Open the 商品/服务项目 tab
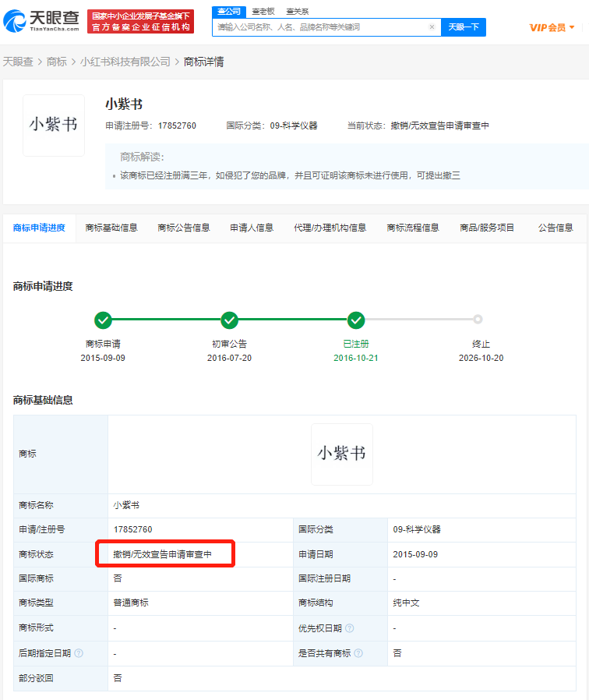The width and height of the screenshot is (589, 700). (x=487, y=228)
